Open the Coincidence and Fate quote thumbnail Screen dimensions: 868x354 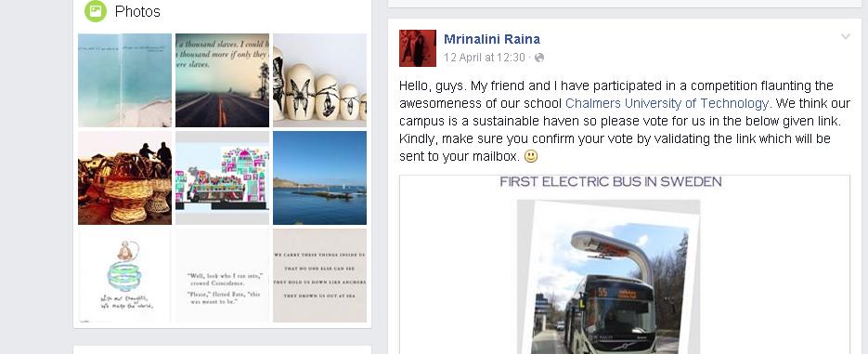(x=222, y=275)
